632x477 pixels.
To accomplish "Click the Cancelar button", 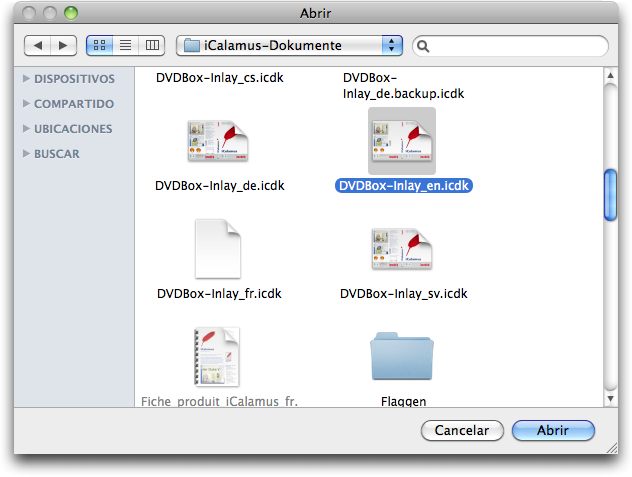I will coord(462,430).
